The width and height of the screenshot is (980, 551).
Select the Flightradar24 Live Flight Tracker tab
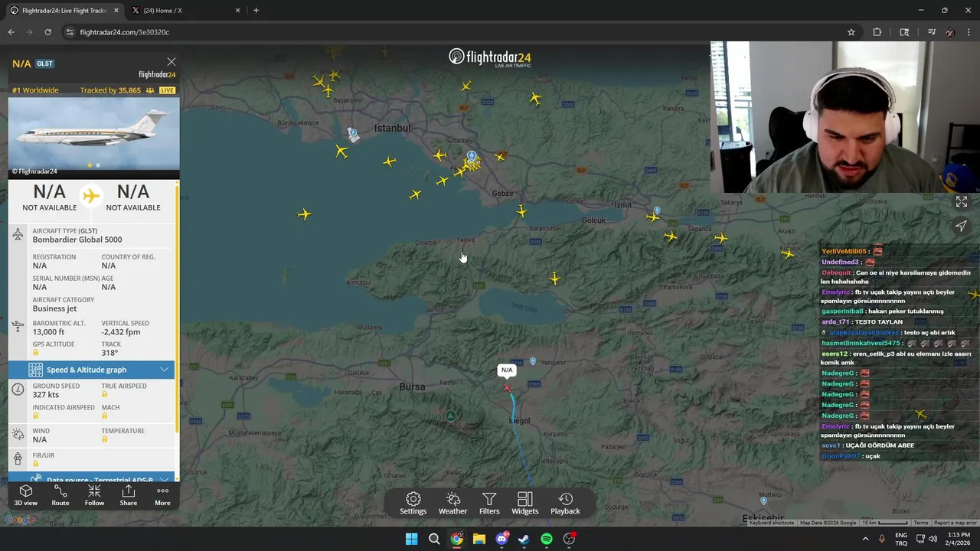pos(63,11)
